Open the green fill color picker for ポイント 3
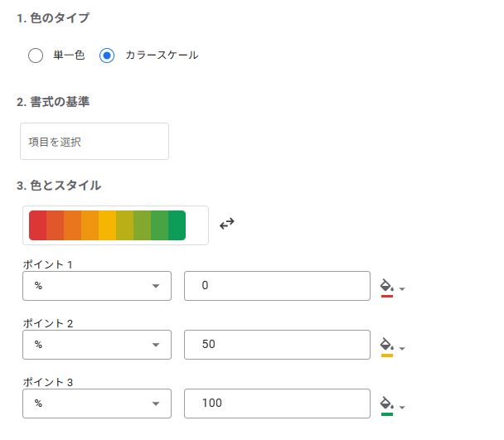This screenshot has height=440, width=504. point(386,406)
